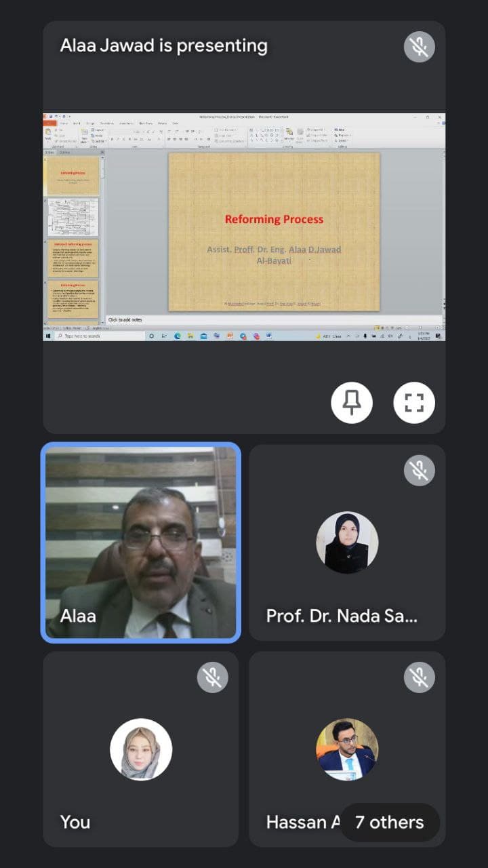Expand the presentation to fullscreen

(414, 403)
